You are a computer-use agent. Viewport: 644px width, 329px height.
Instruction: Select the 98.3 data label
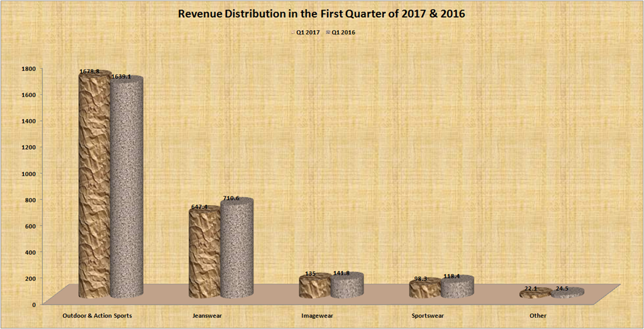[421, 279]
